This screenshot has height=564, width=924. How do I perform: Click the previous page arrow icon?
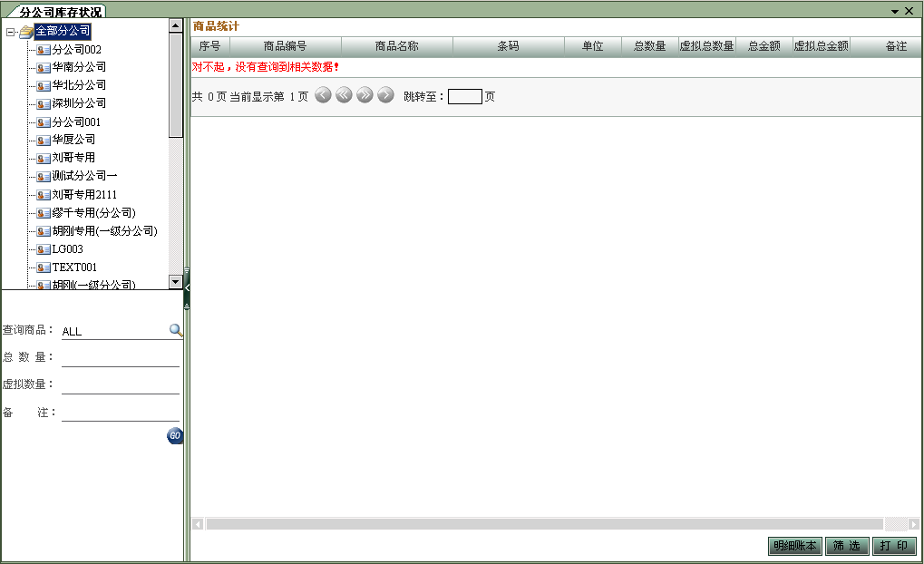point(343,94)
